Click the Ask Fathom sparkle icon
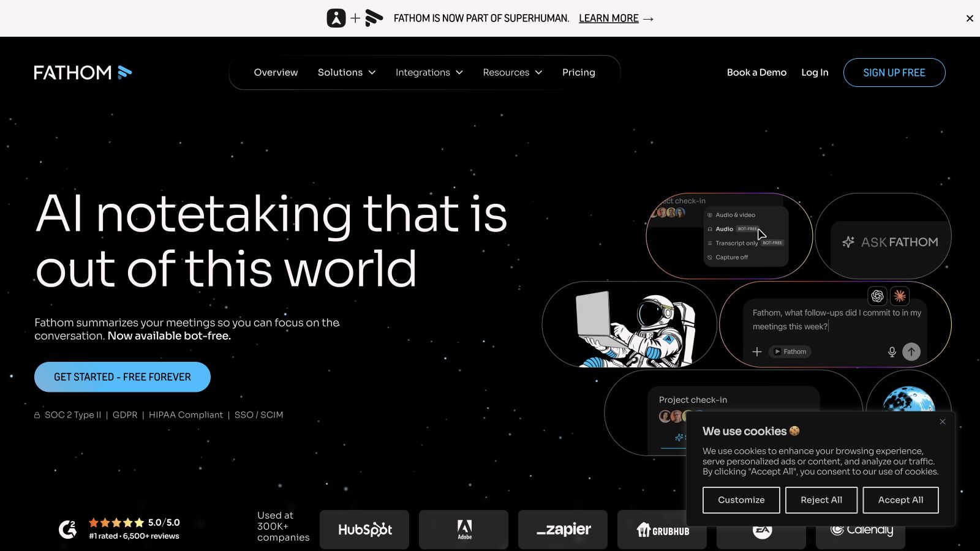The height and width of the screenshot is (551, 980). click(848, 242)
